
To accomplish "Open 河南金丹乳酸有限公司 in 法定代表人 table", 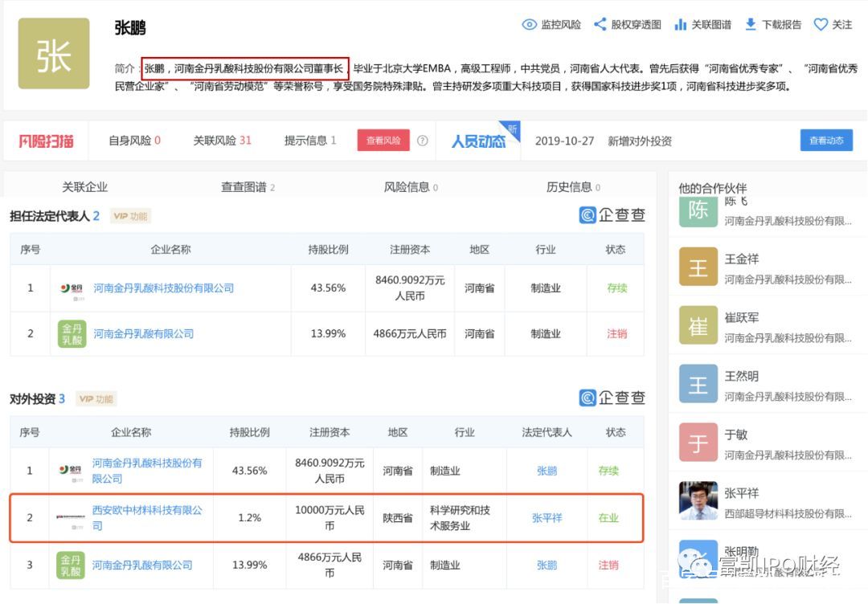I will coord(143,334).
